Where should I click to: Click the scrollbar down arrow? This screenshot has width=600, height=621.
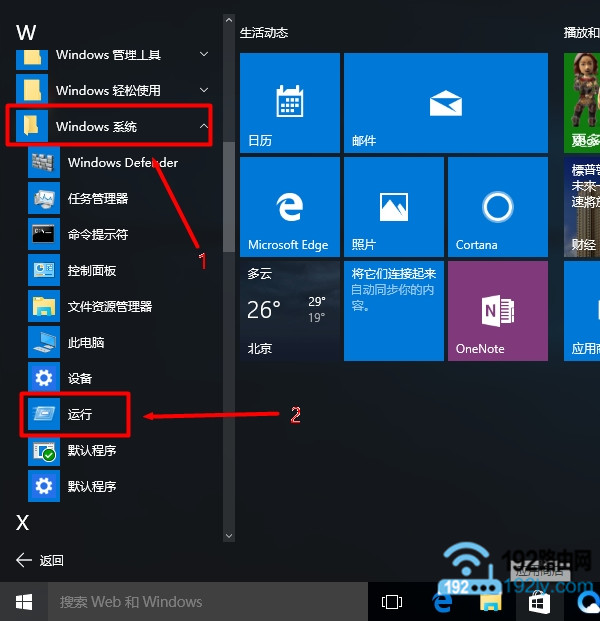pyautogui.click(x=229, y=536)
